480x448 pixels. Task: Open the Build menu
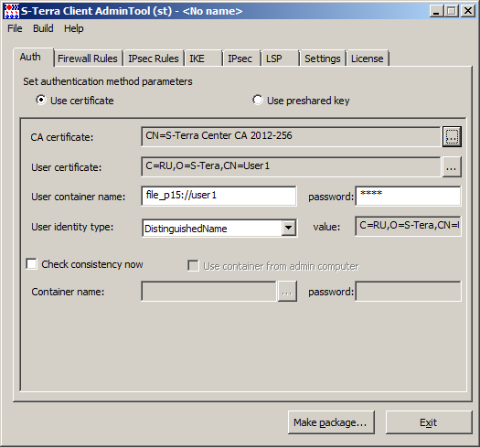pyautogui.click(x=43, y=28)
